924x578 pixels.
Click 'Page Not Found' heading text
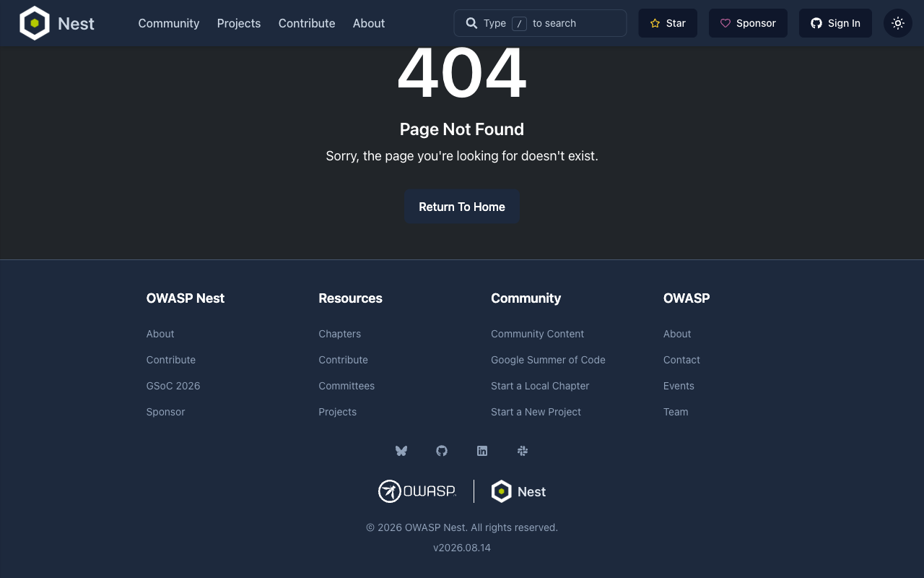(x=462, y=129)
